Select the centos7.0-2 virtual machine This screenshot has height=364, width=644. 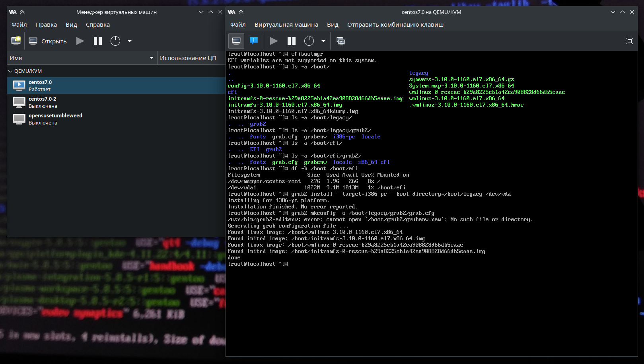[x=116, y=102]
